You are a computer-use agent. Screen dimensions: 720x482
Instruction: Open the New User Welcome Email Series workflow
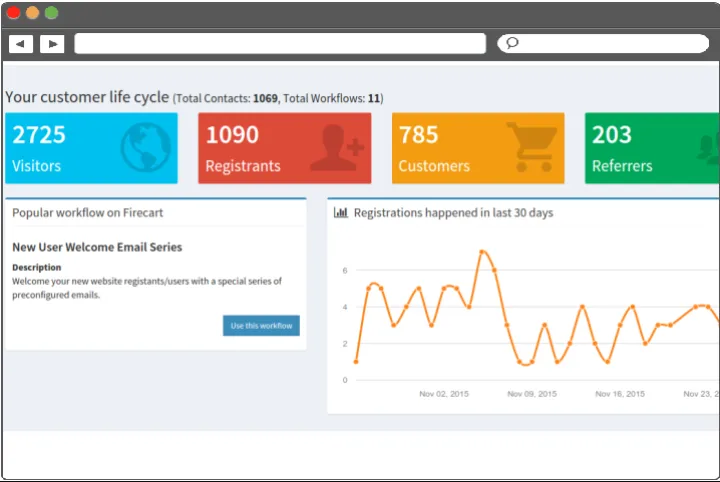(97, 247)
